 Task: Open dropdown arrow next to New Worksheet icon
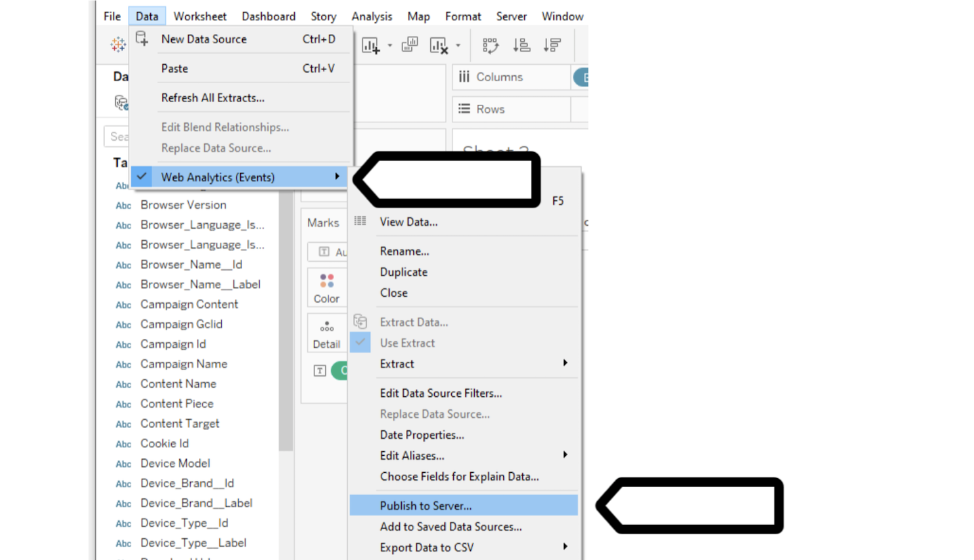pyautogui.click(x=390, y=45)
